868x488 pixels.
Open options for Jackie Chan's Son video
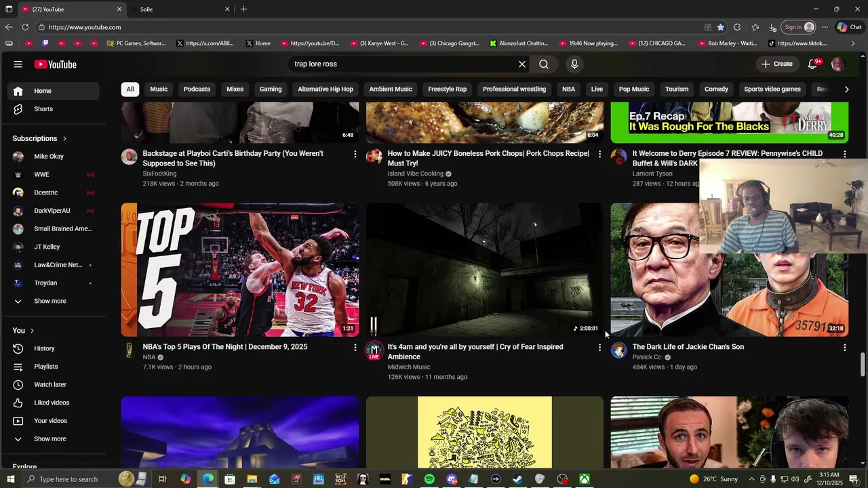coord(844,348)
